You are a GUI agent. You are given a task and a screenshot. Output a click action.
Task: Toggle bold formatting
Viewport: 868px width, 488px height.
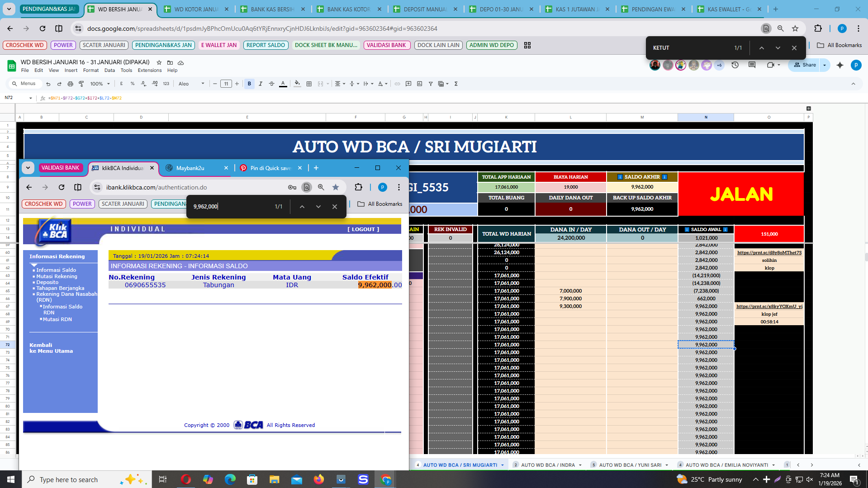click(249, 84)
